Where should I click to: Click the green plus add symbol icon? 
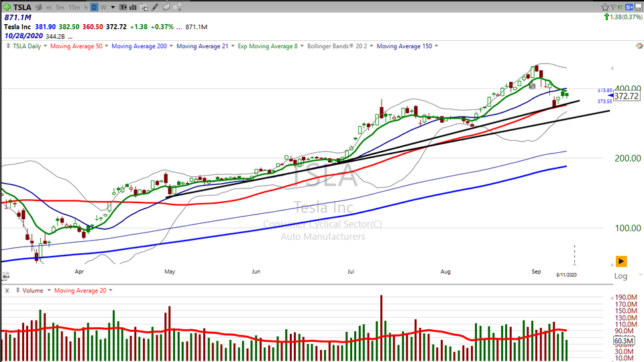7,7
